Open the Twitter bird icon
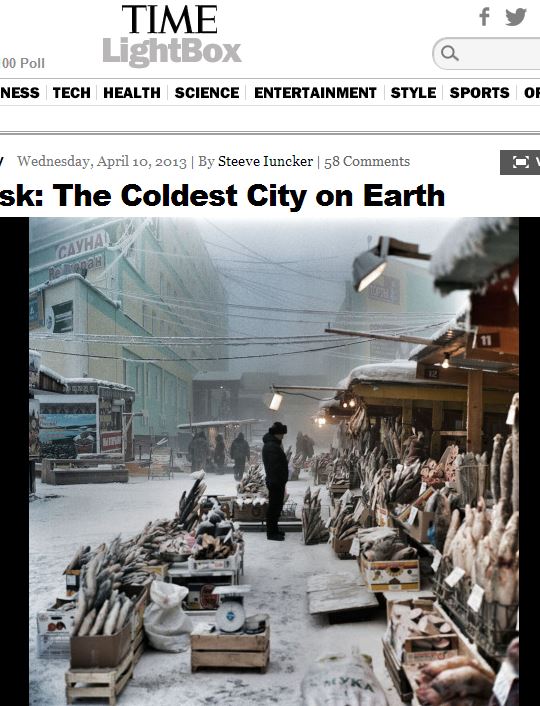540x706 pixels. [516, 17]
